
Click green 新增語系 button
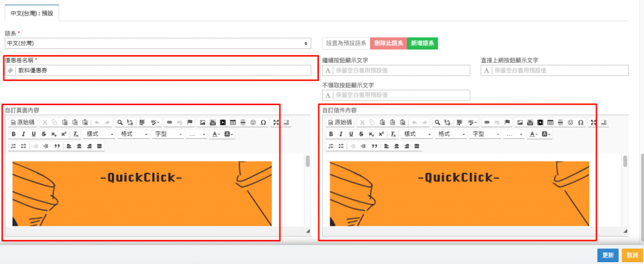click(422, 43)
